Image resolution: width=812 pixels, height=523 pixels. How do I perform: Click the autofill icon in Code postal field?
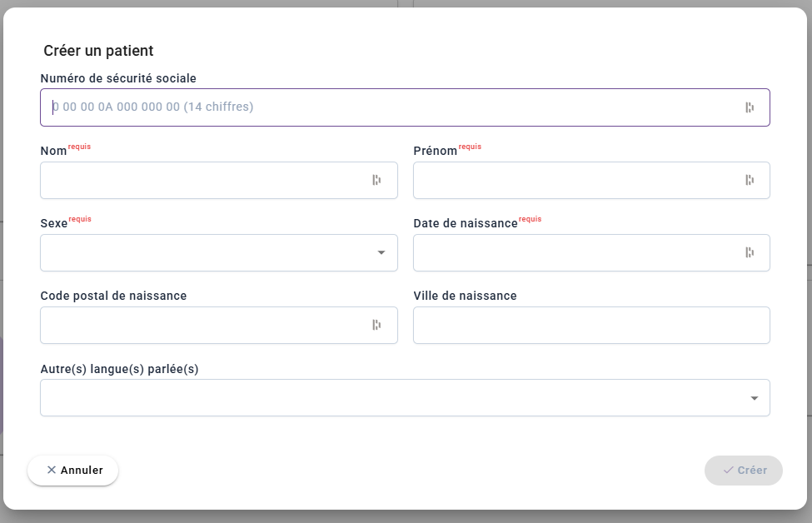tap(376, 325)
